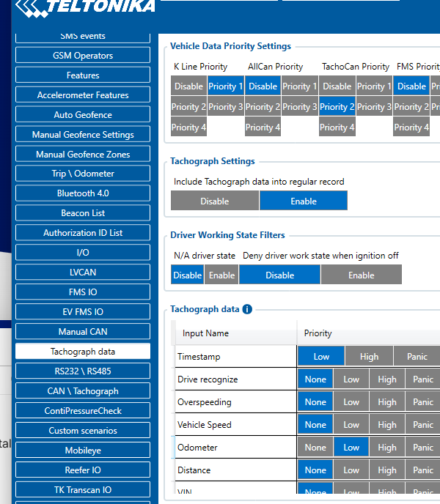The height and width of the screenshot is (504, 440).
Task: Open the I/O section
Action: point(83,252)
